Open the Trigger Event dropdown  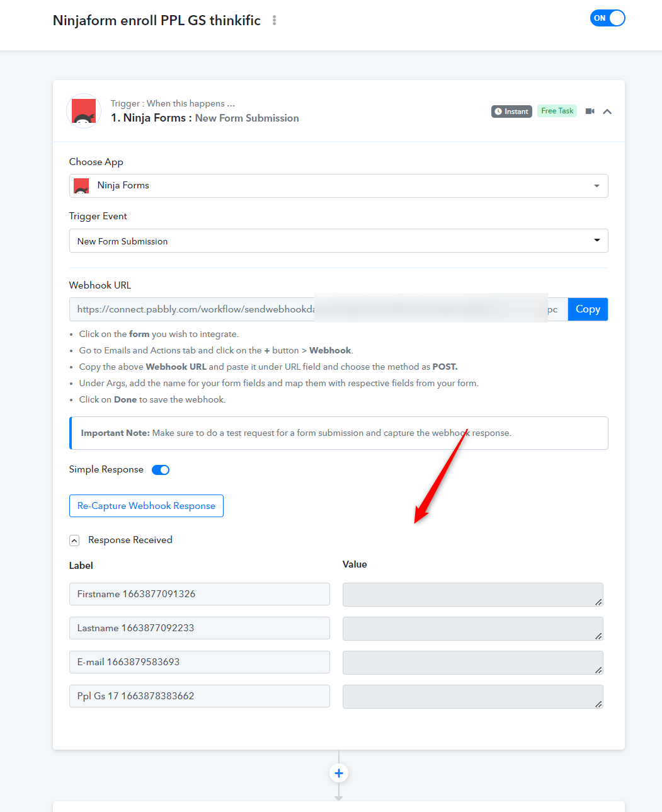pyautogui.click(x=339, y=241)
